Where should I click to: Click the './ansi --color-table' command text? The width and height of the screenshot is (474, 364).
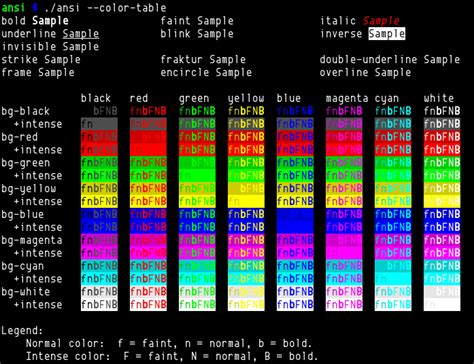click(x=105, y=8)
